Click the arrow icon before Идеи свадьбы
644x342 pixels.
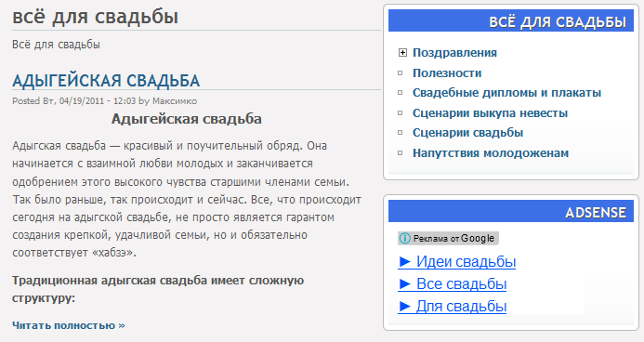click(404, 261)
